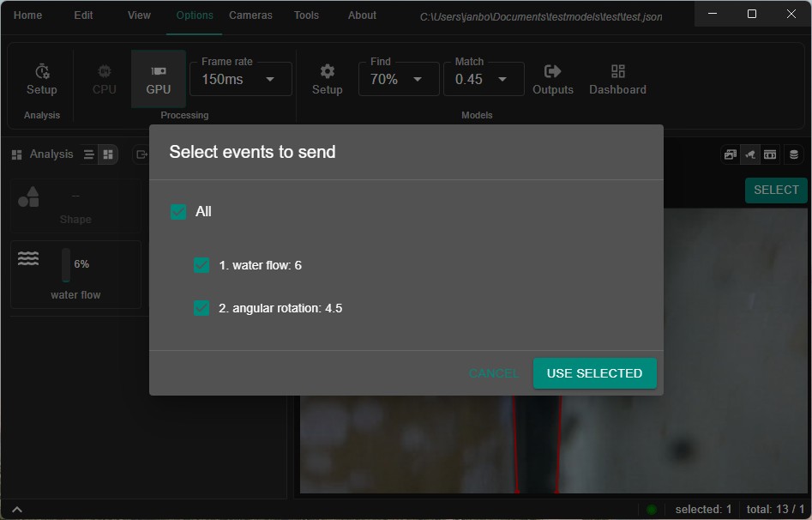This screenshot has width=812, height=520.
Task: Select the video tape source icon
Action: coord(770,154)
